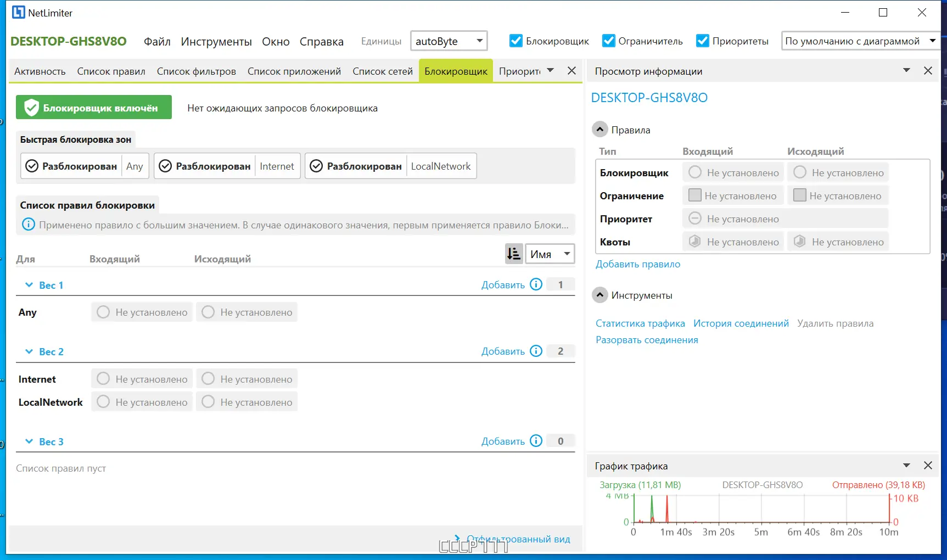Open the autoByte units dropdown
Image resolution: width=947 pixels, height=560 pixels.
[x=449, y=41]
